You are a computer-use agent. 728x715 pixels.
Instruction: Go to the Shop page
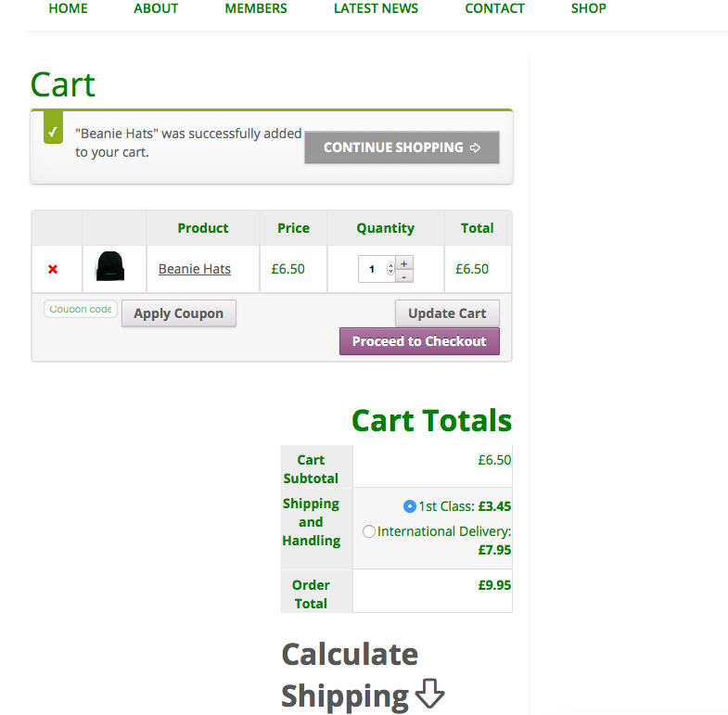point(588,8)
